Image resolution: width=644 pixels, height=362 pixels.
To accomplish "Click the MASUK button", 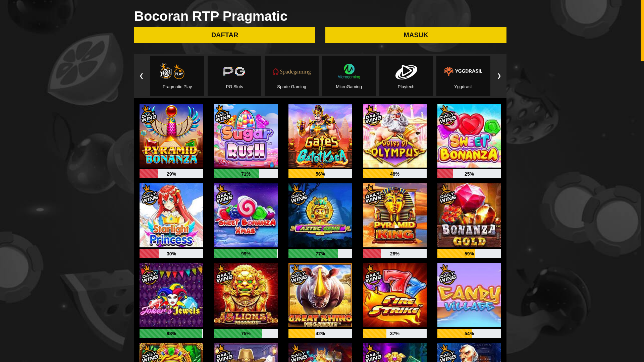I will 416,35.
